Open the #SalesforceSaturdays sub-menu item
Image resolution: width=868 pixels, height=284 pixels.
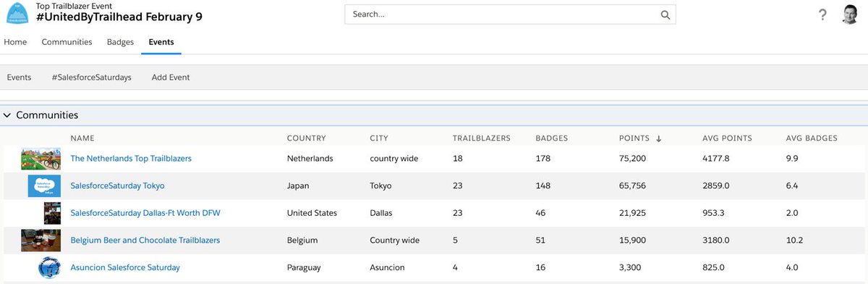tap(91, 77)
